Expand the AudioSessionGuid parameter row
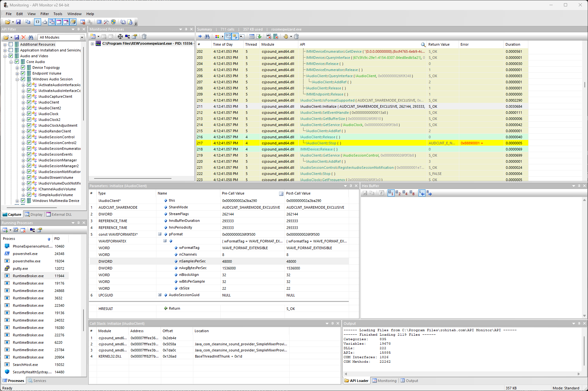The height and width of the screenshot is (391, 588). point(160,295)
